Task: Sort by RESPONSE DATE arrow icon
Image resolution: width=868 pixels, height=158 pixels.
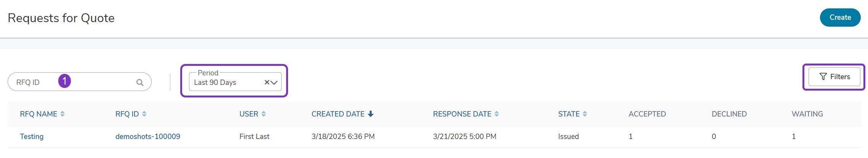Action: pos(496,114)
